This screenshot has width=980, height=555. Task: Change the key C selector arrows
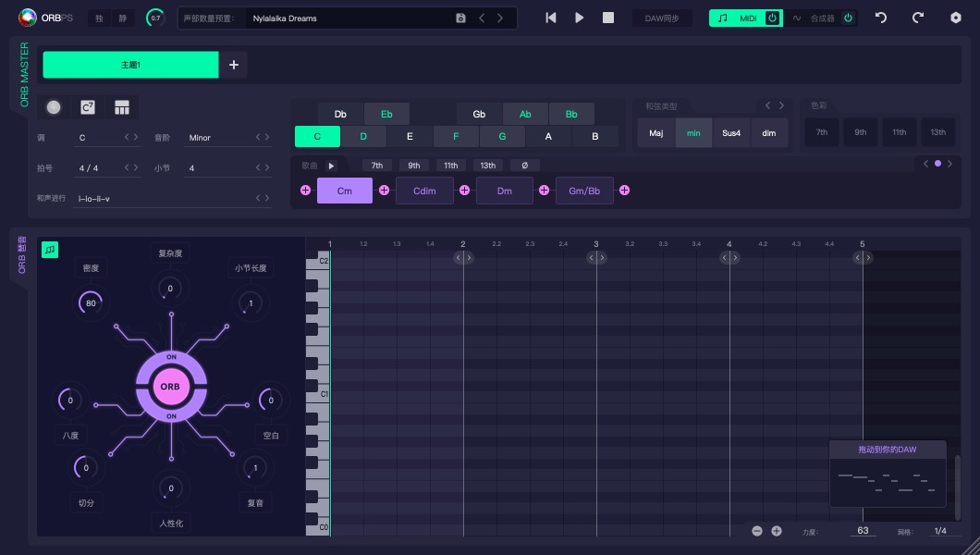[131, 137]
